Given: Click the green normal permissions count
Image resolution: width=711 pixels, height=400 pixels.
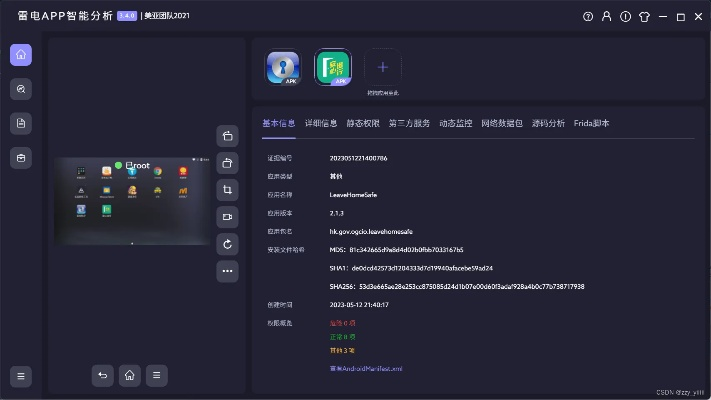Looking at the screenshot, I should (342, 337).
